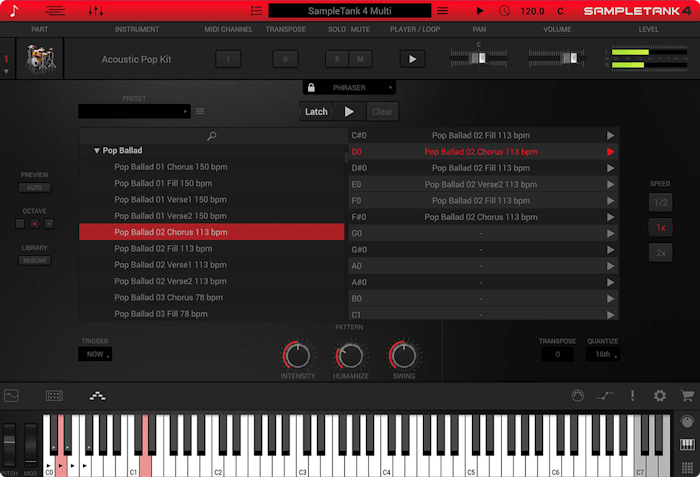
Task: Open the PHRASER player dropdown
Action: coord(349,88)
